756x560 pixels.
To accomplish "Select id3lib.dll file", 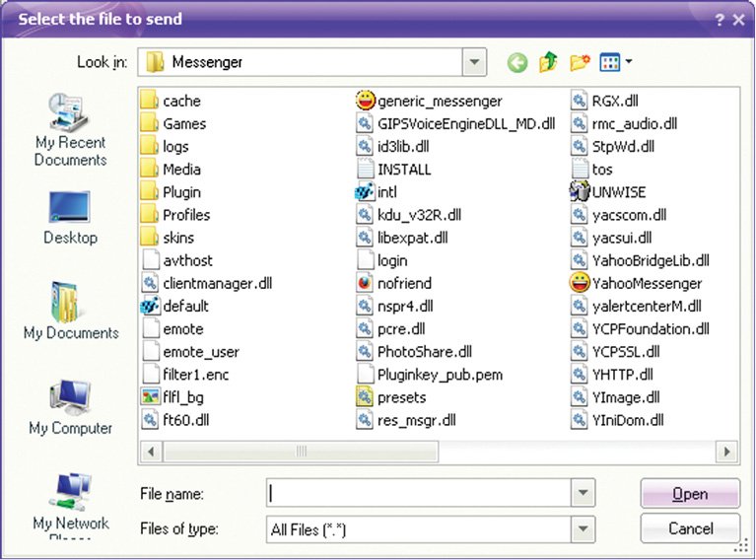I will (x=393, y=146).
